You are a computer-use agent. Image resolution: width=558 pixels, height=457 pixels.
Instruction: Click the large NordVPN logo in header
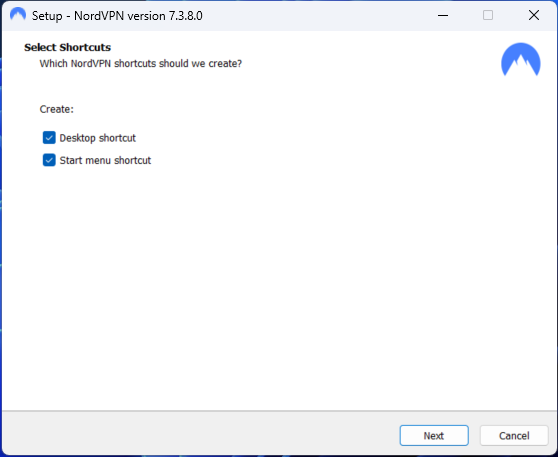[521, 60]
